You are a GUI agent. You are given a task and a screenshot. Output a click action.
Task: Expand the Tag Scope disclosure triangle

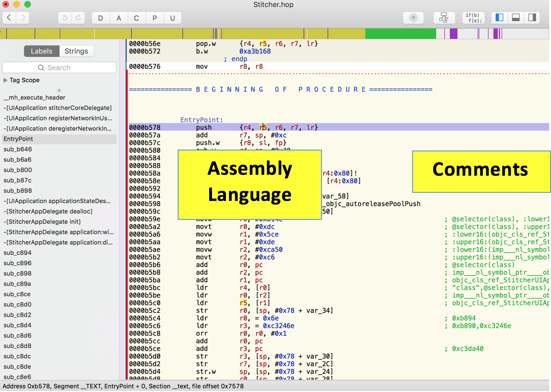coord(5,80)
